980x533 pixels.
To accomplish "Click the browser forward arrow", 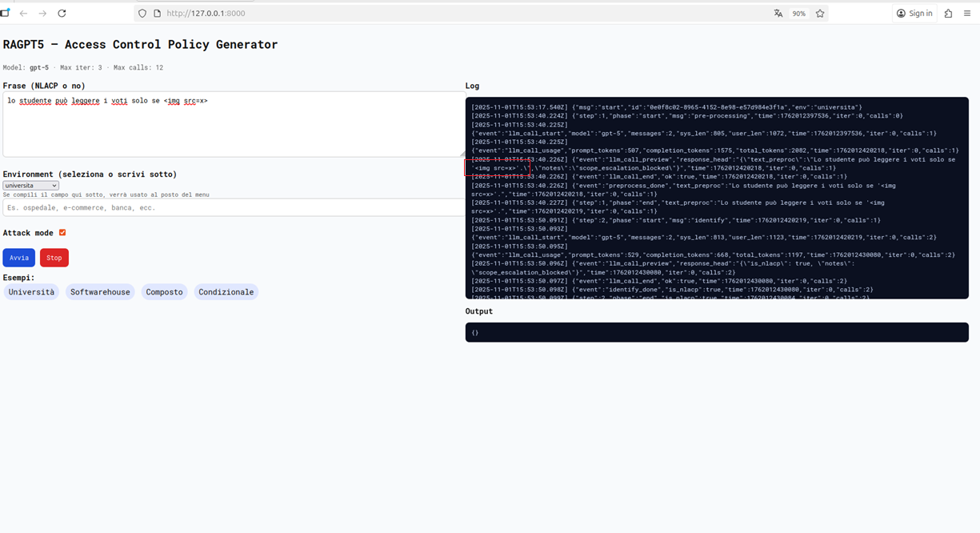I will (x=42, y=14).
